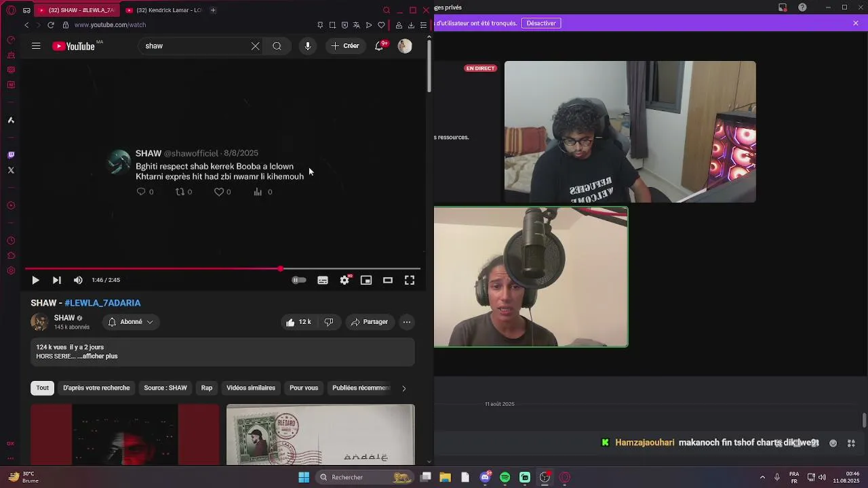Switch to miniplayer mode
Image resolution: width=868 pixels, height=488 pixels.
click(x=366, y=280)
